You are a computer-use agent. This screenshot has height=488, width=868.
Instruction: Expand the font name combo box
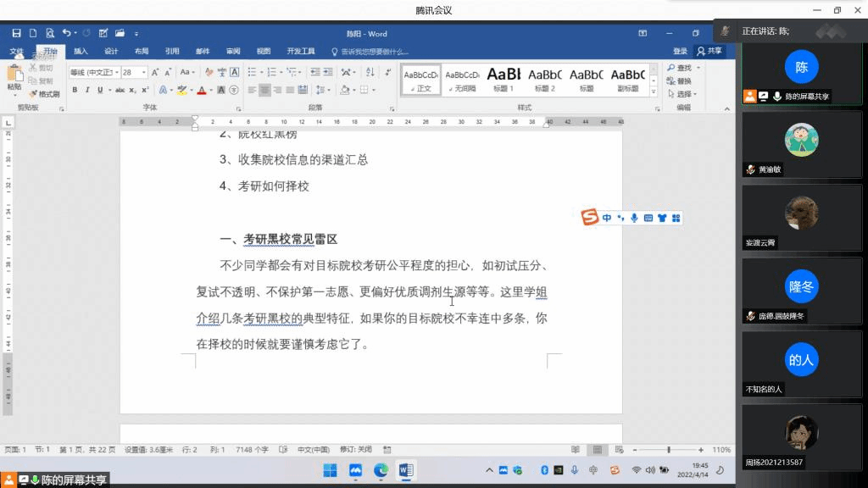point(116,73)
